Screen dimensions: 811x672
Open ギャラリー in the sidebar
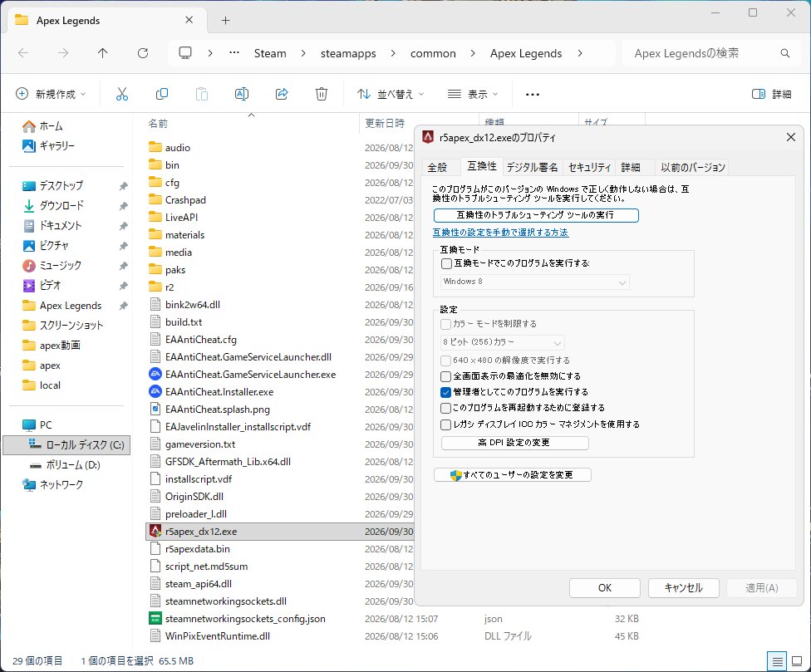[48, 145]
